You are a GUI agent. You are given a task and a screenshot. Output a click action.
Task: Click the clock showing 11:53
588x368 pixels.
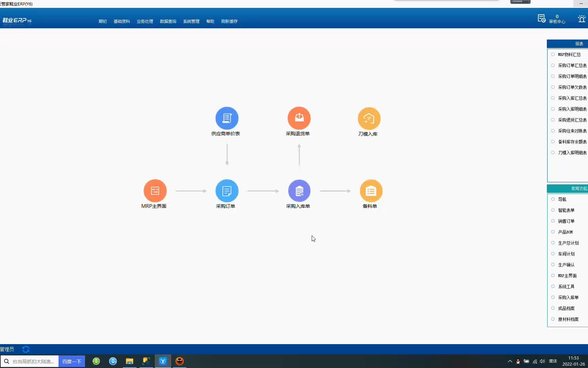coord(573,358)
